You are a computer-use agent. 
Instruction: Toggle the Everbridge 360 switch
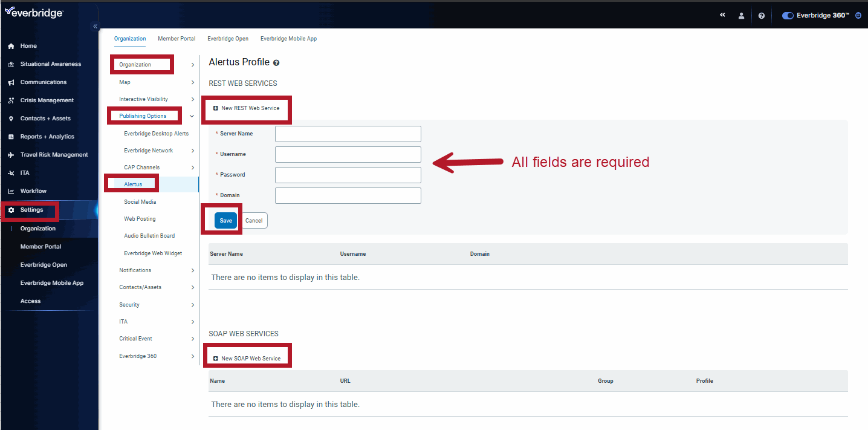pos(788,16)
